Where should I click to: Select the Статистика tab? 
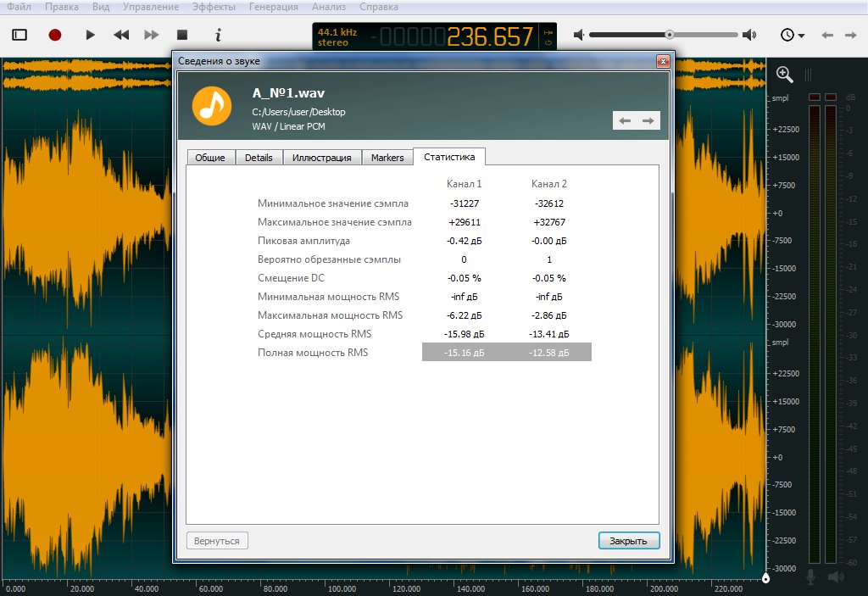click(x=449, y=157)
